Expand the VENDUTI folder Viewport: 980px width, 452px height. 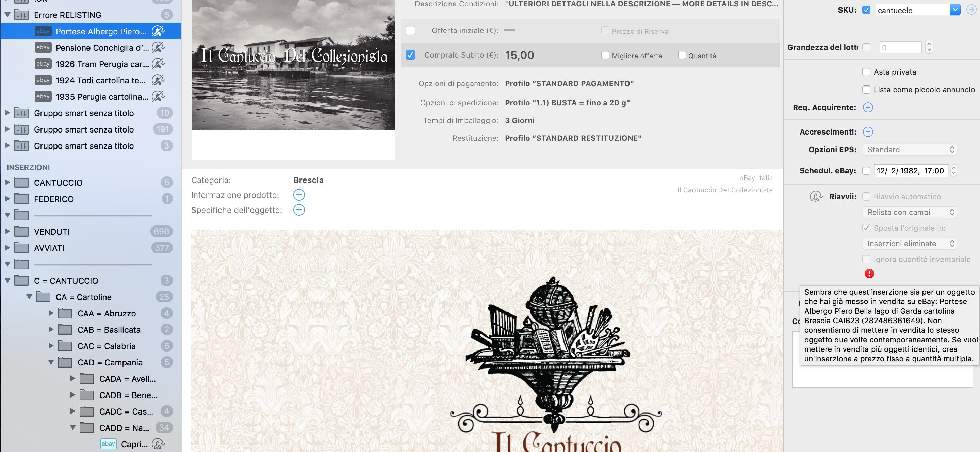click(x=7, y=232)
